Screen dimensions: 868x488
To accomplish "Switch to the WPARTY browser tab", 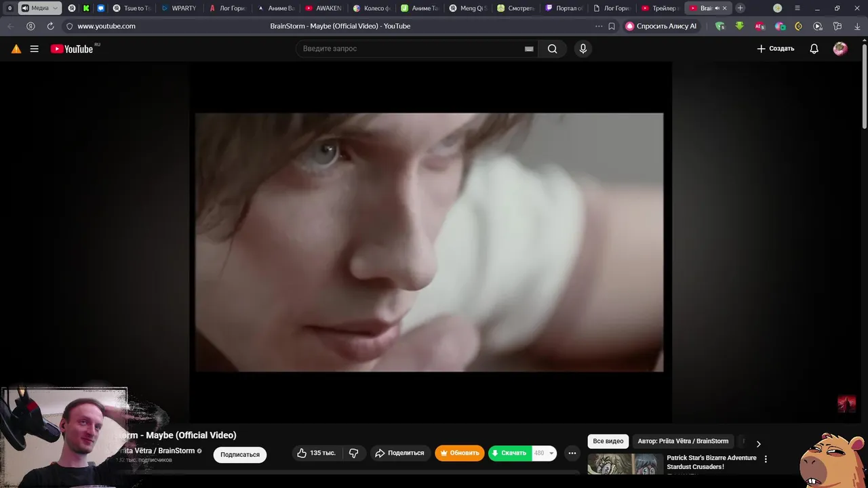I will click(179, 8).
